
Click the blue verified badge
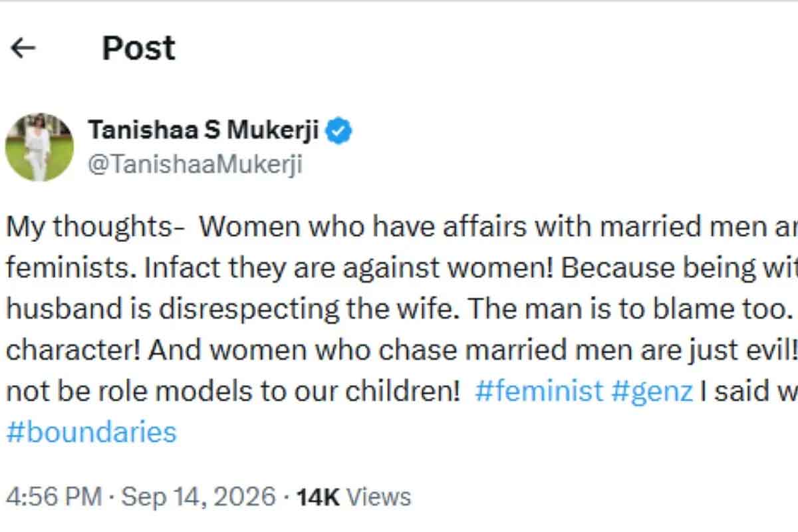pyautogui.click(x=341, y=131)
